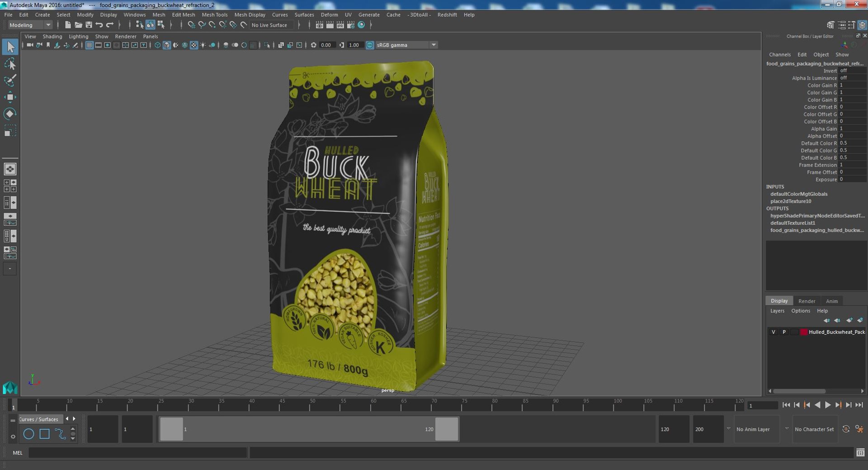Select by object type mode icon
868x470 pixels.
click(x=150, y=25)
